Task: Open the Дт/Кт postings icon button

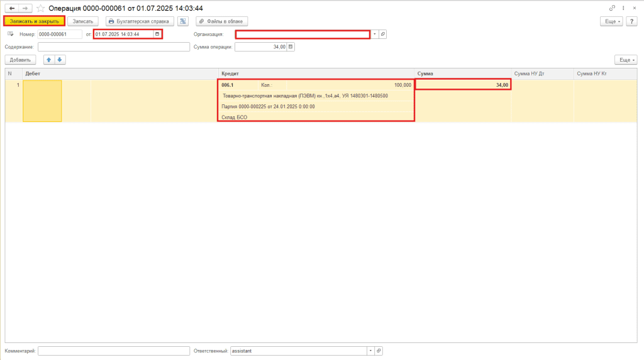Action: [183, 21]
